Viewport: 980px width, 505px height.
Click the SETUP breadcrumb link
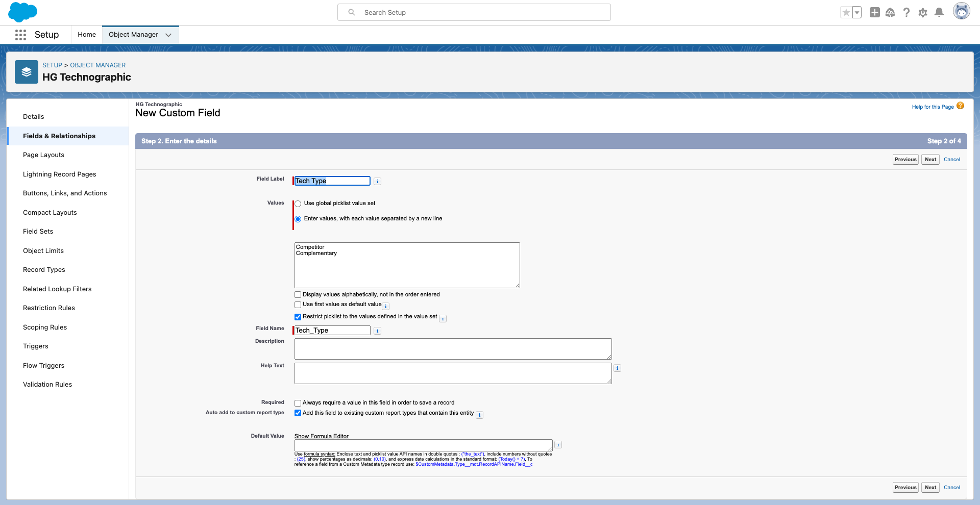[x=52, y=65]
